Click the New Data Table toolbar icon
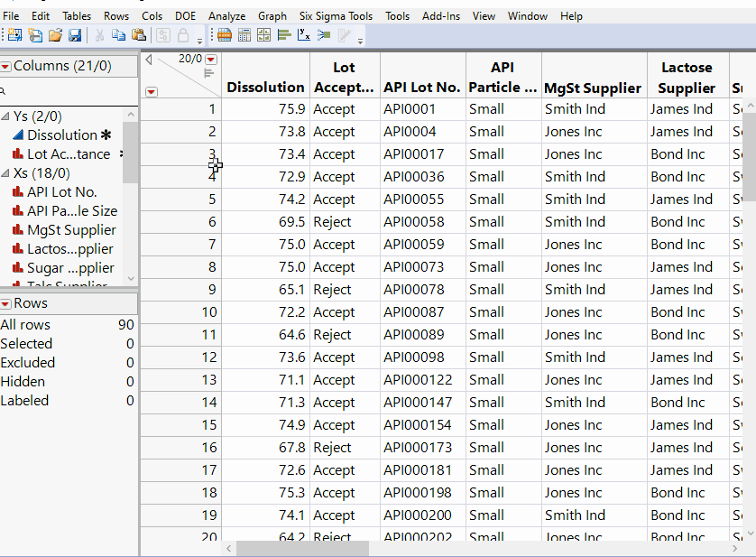 (14, 35)
